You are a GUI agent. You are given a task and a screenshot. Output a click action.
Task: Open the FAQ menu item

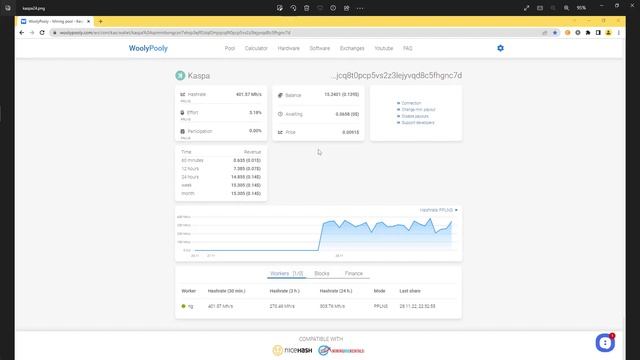(x=407, y=48)
